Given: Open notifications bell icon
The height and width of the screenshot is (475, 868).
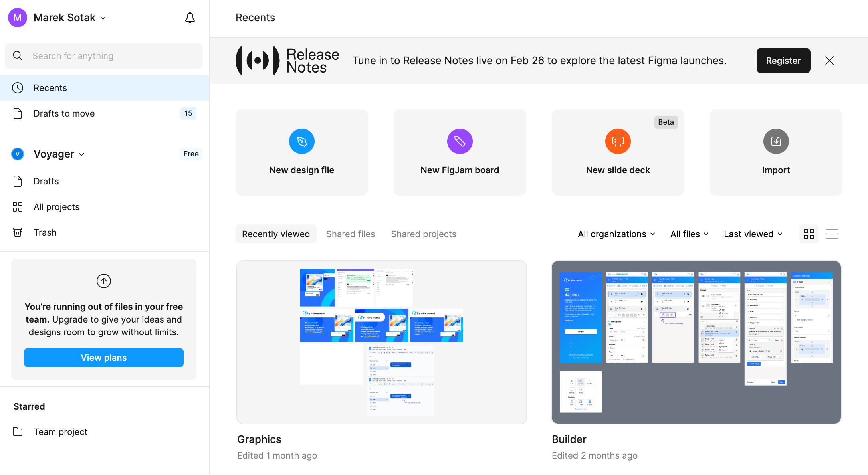Looking at the screenshot, I should (190, 18).
